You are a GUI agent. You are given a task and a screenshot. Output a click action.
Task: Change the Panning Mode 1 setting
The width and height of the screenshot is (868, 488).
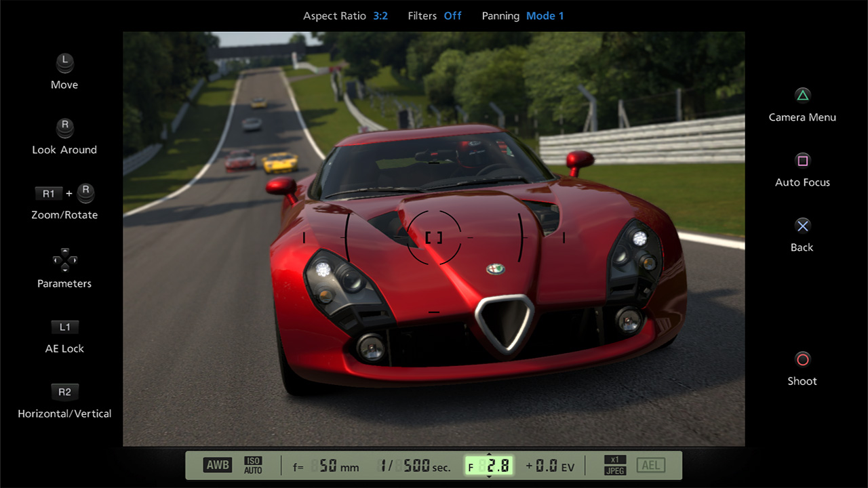(x=545, y=16)
